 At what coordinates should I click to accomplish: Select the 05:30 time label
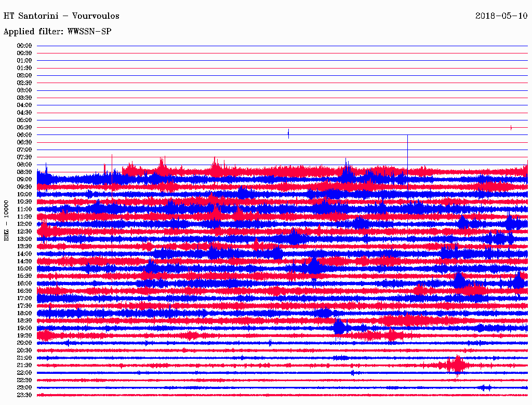pos(24,127)
